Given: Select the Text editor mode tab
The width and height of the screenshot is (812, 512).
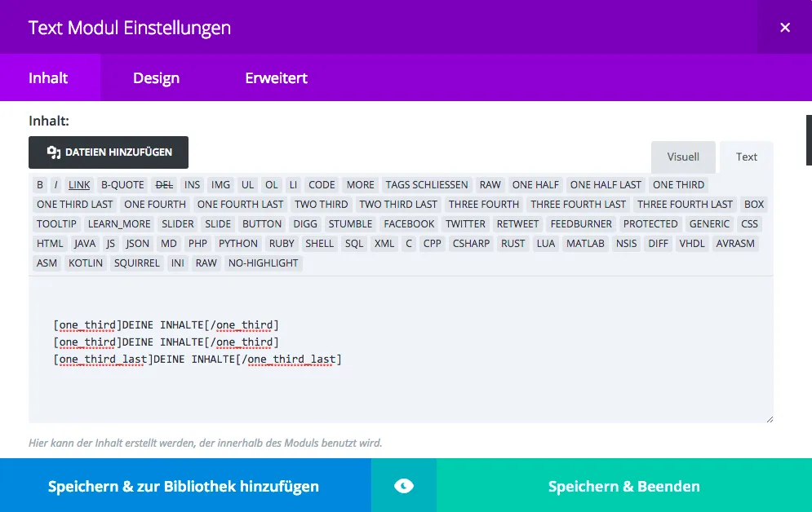Looking at the screenshot, I should coord(746,157).
